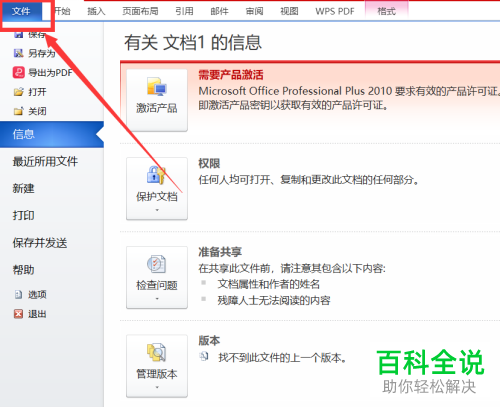Screen dimensions: 500x407
Task: Click the 选项 menu label
Action: click(37, 295)
